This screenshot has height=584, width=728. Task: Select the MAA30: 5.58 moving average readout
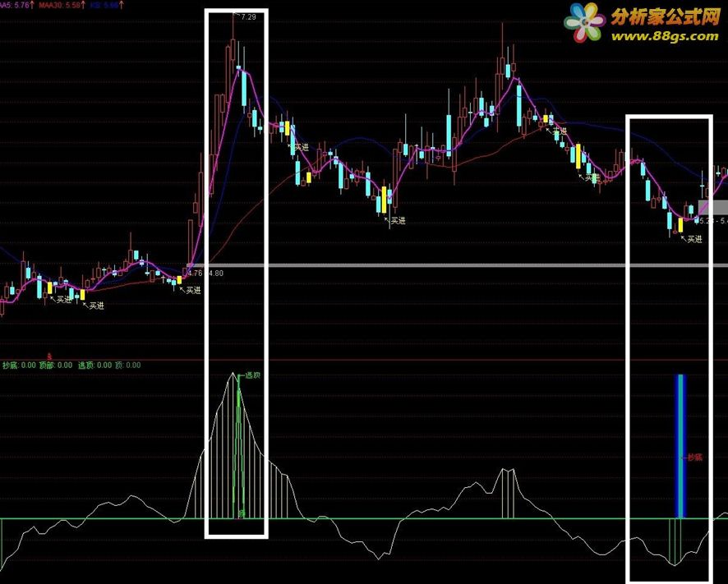[62, 5]
